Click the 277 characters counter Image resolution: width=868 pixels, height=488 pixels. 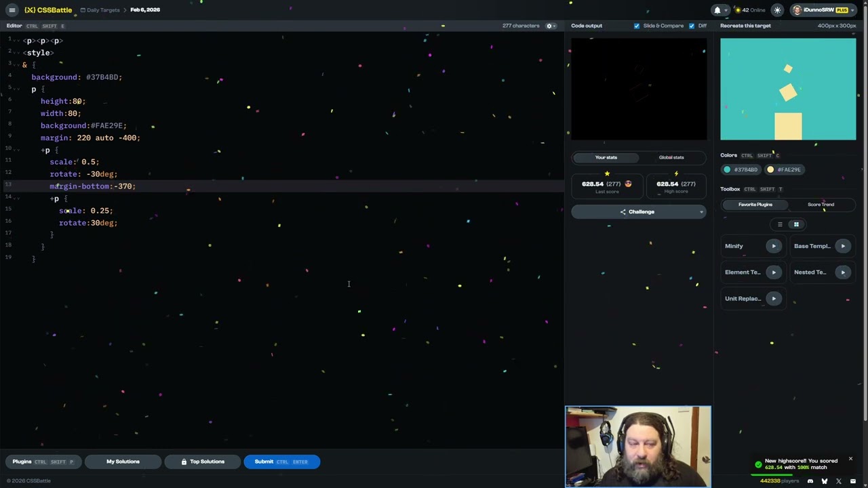521,26
